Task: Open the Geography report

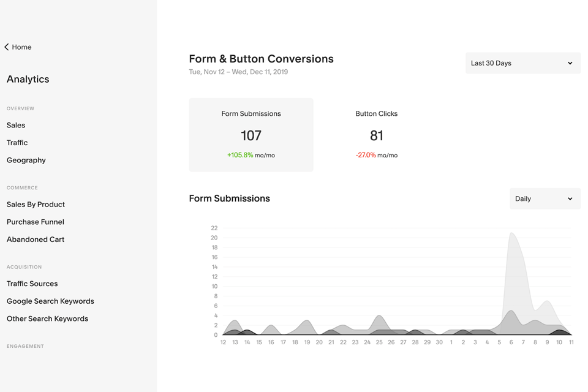Action: coord(26,160)
